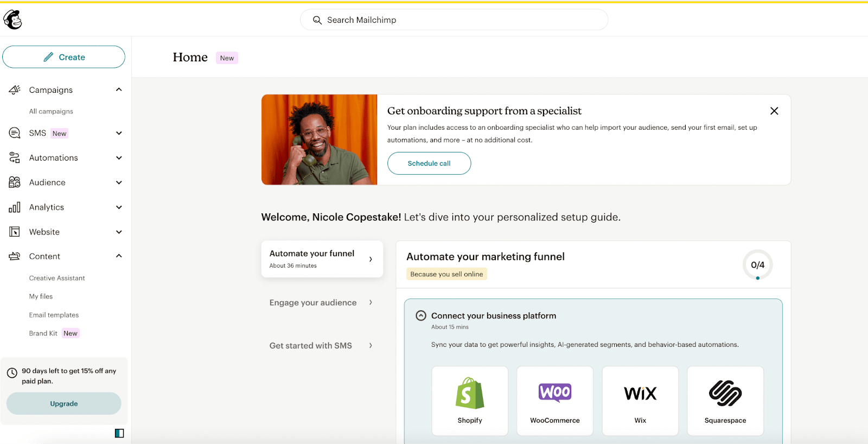The image size is (868, 444).
Task: Collapse Connect your business platform section
Action: coord(421,315)
